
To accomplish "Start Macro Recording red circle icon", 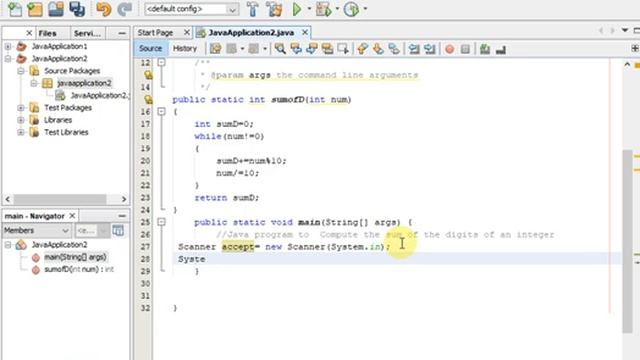I will pyautogui.click(x=449, y=49).
